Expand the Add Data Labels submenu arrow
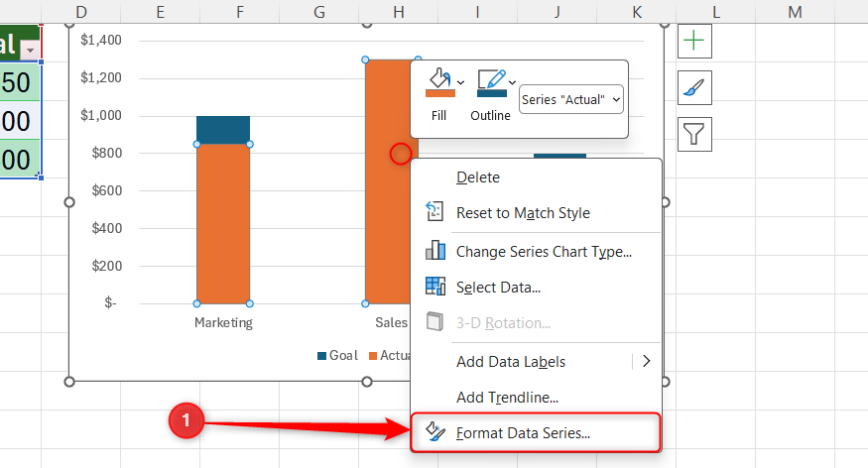 coord(646,361)
